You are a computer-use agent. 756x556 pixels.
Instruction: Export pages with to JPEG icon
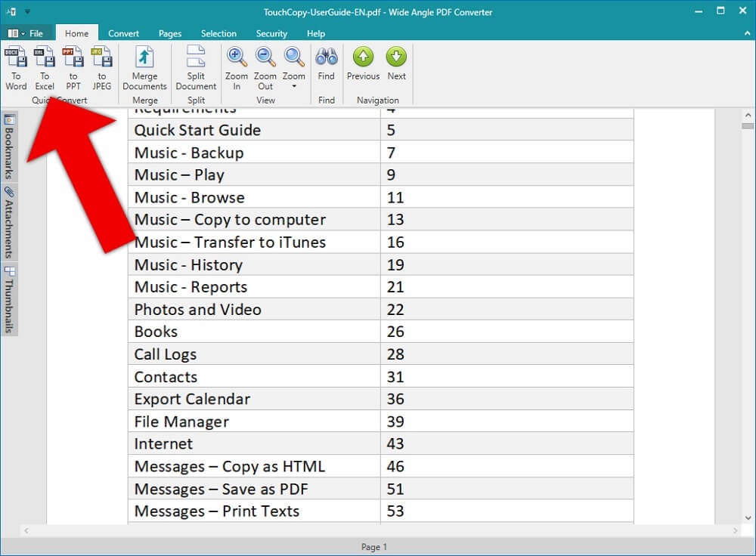(101, 58)
